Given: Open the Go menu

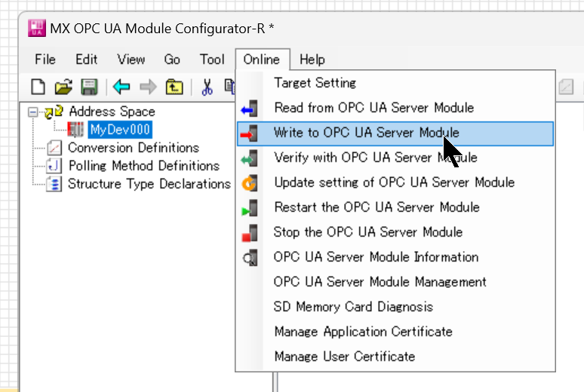Looking at the screenshot, I should (172, 60).
